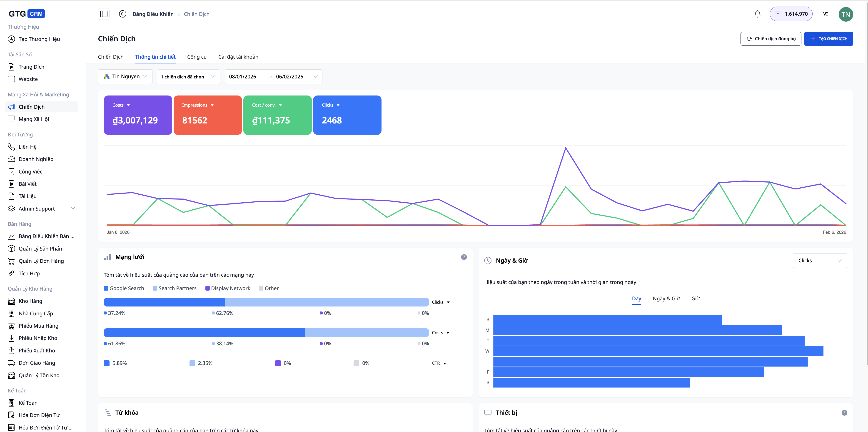The height and width of the screenshot is (432, 868).
Task: Open the notifications bell
Action: point(757,14)
